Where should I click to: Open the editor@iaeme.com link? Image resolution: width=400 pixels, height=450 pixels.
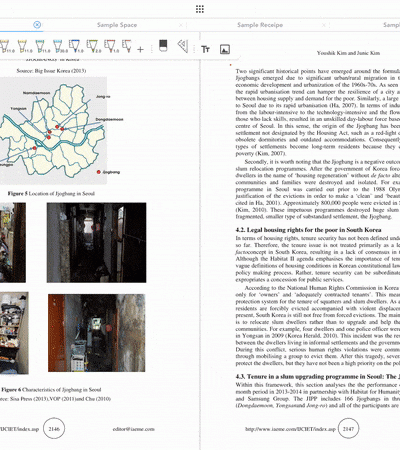(x=134, y=429)
